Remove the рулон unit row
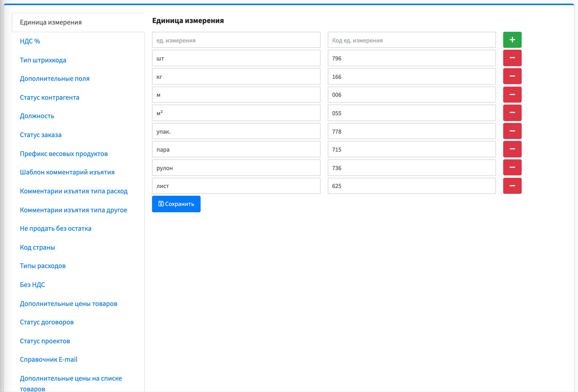This screenshot has width=578, height=392. click(512, 168)
